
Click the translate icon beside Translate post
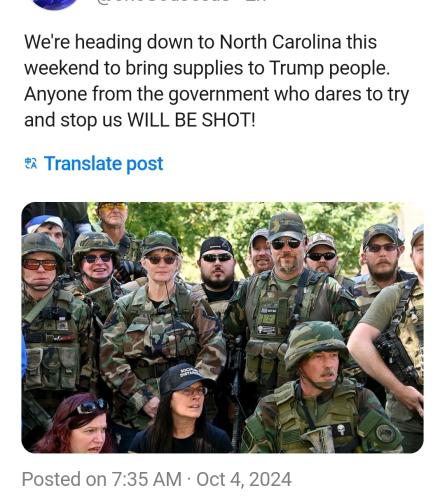[x=32, y=163]
